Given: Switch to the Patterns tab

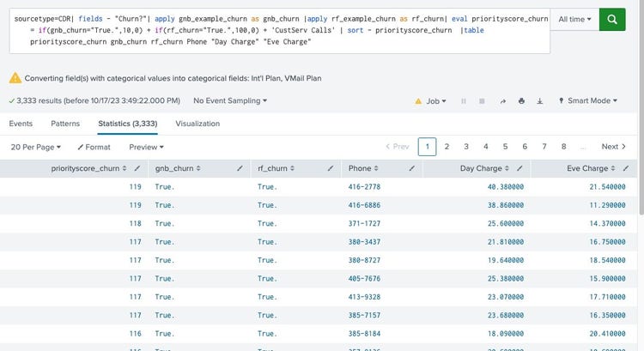Looking at the screenshot, I should click(65, 124).
